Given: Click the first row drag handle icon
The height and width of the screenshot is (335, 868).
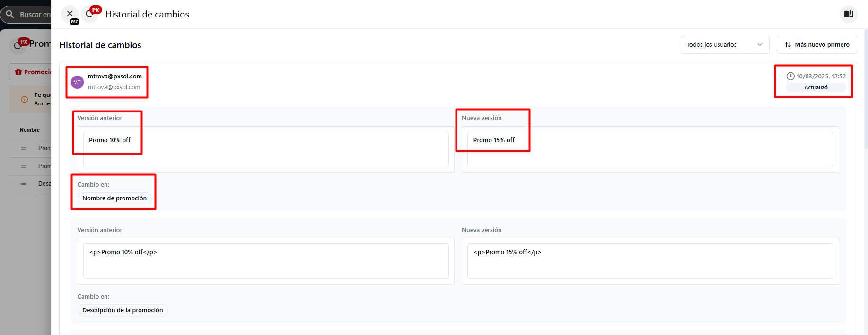Looking at the screenshot, I should (x=24, y=148).
